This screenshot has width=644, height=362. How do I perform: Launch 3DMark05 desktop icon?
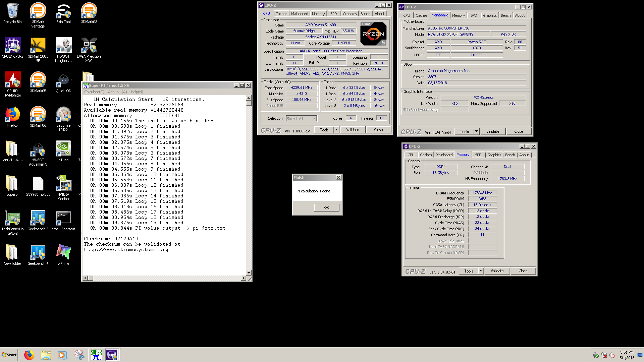click(x=38, y=82)
